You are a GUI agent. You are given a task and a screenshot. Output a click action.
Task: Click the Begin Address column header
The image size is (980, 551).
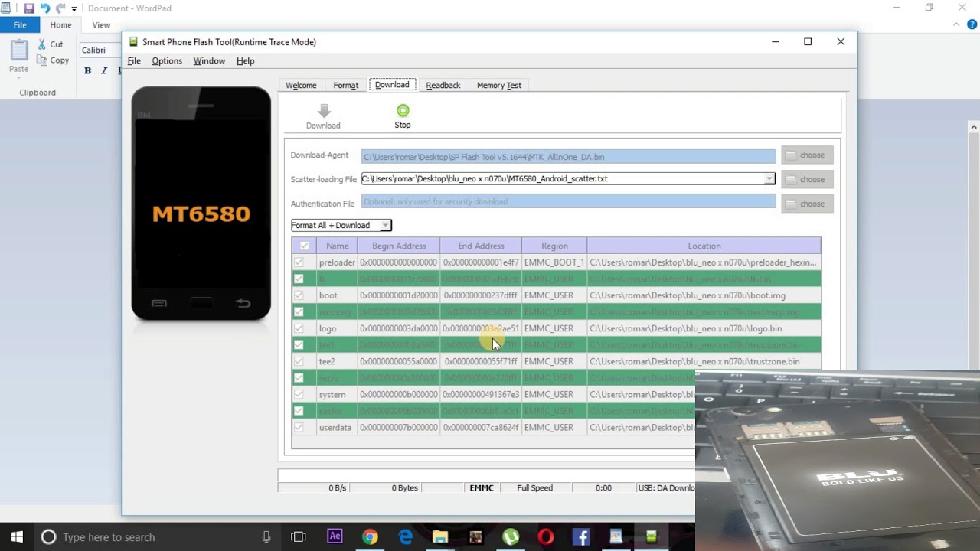(x=399, y=246)
